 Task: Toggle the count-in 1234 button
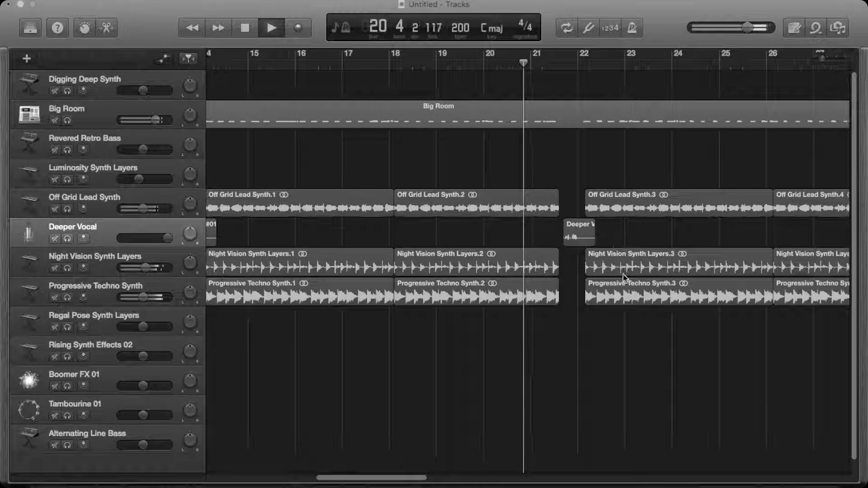(x=610, y=28)
